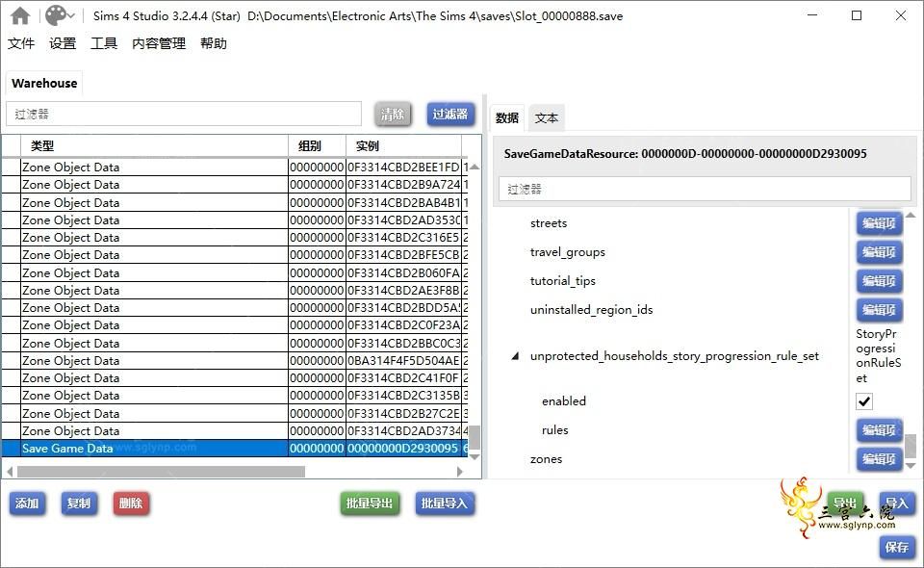
Task: Click resource list horizontal scrollbar thumb
Action: 161,472
